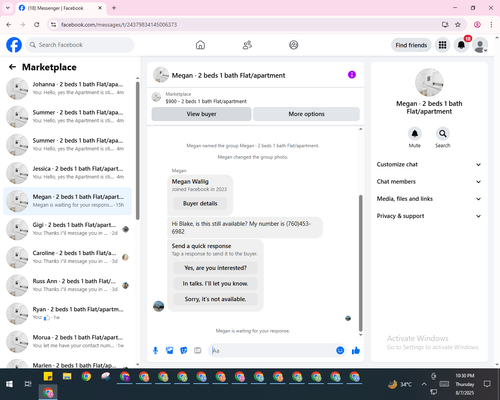Click the conversation list scrollbar
The image size is (500, 400).
pyautogui.click(x=137, y=151)
